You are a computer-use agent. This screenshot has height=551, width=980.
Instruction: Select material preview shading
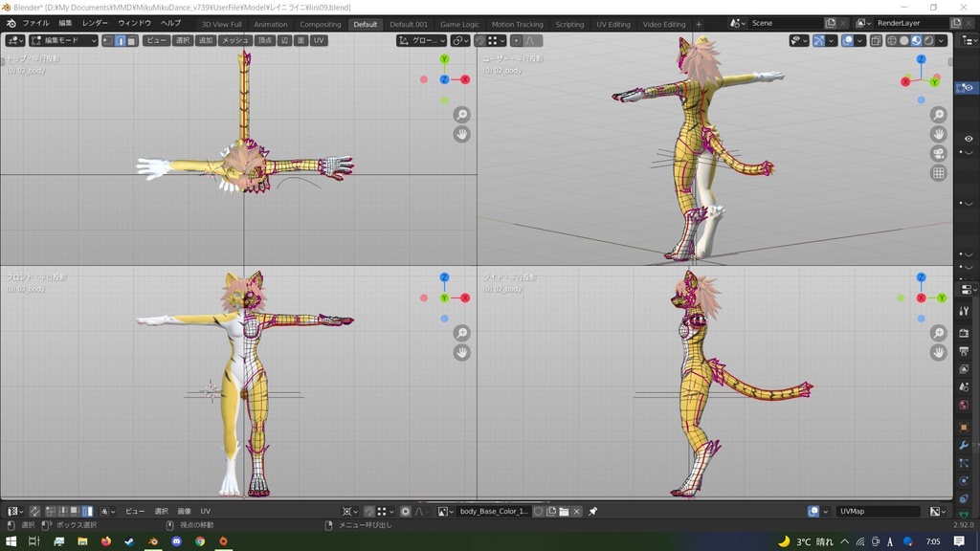916,40
